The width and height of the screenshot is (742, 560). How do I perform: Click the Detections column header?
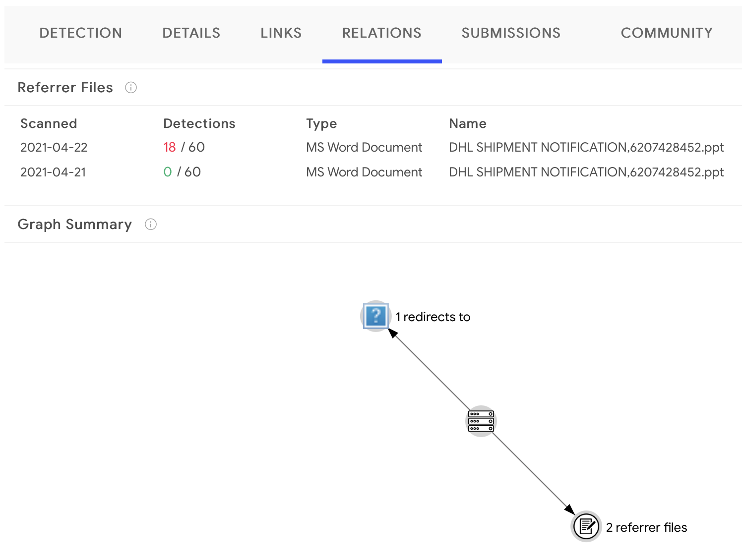[x=199, y=123]
